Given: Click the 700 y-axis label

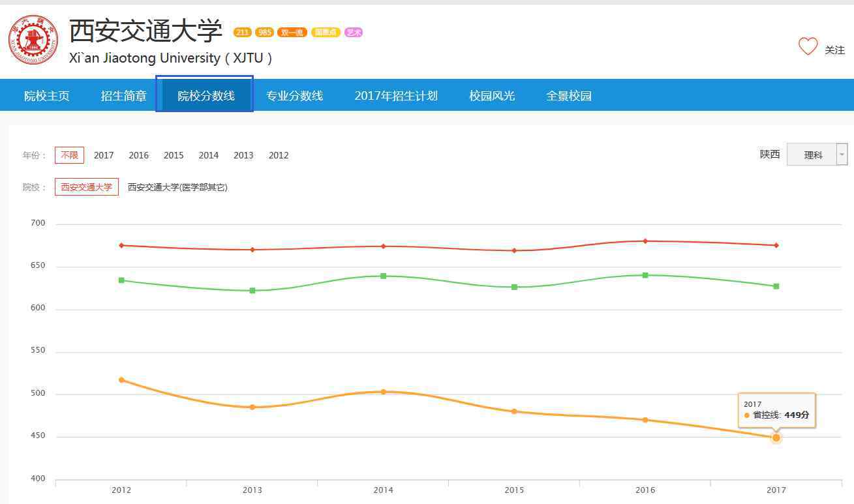Looking at the screenshot, I should [38, 223].
